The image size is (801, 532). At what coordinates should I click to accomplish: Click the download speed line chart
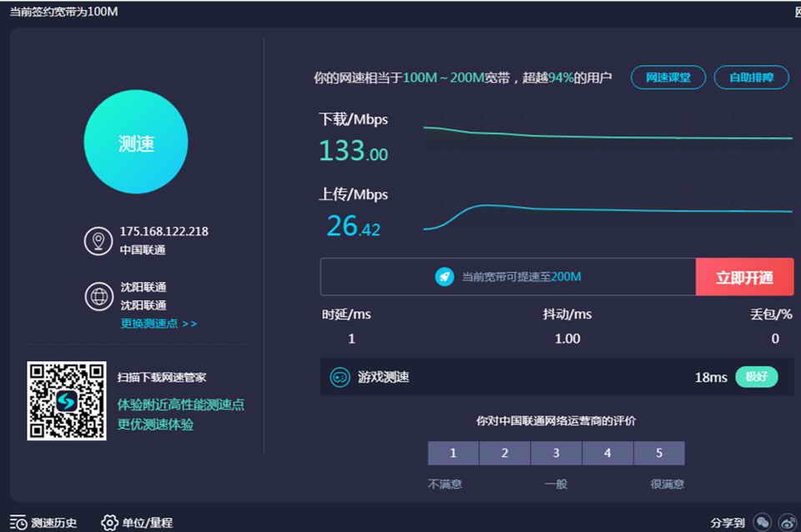pyautogui.click(x=608, y=133)
